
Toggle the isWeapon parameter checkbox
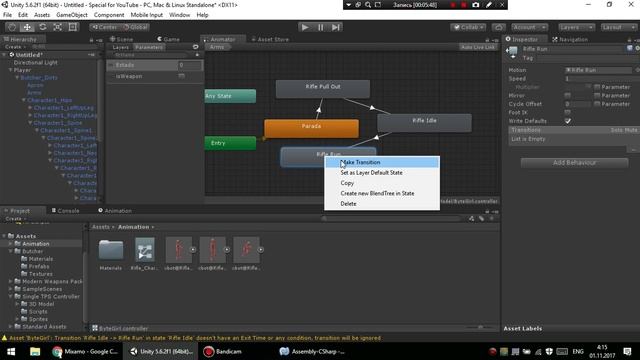[182, 76]
